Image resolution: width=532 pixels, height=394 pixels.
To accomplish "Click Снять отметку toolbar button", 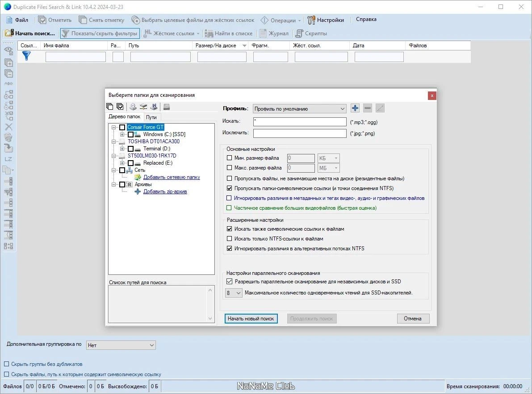I will tap(101, 20).
